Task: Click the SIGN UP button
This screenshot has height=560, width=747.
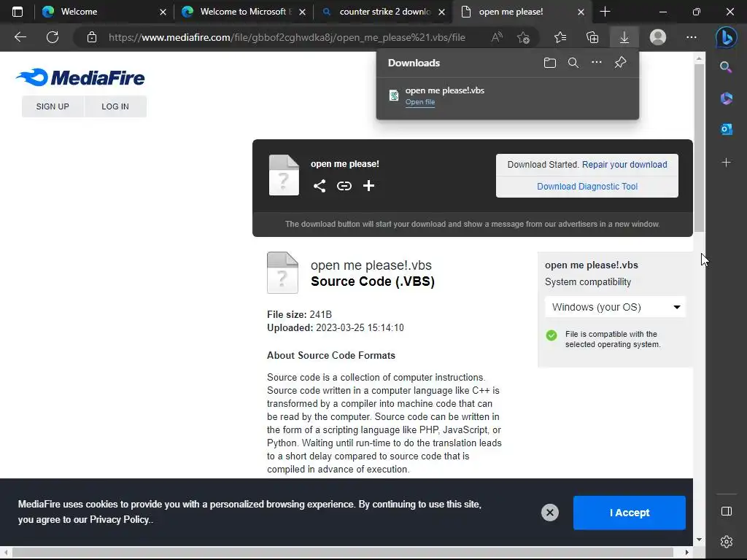Action: 53,106
